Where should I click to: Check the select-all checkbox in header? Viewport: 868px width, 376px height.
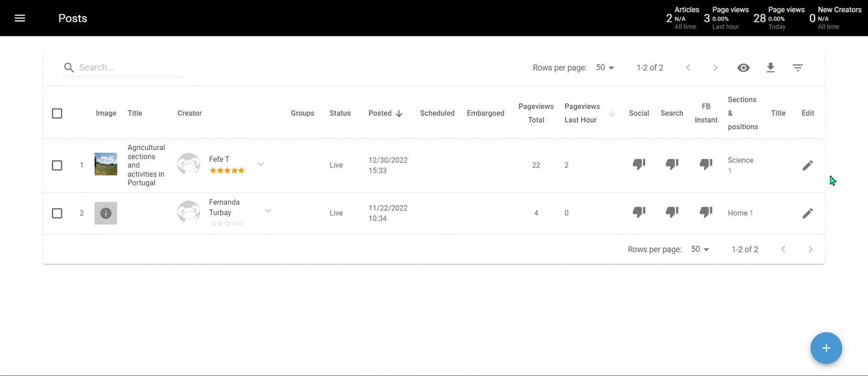tap(57, 113)
